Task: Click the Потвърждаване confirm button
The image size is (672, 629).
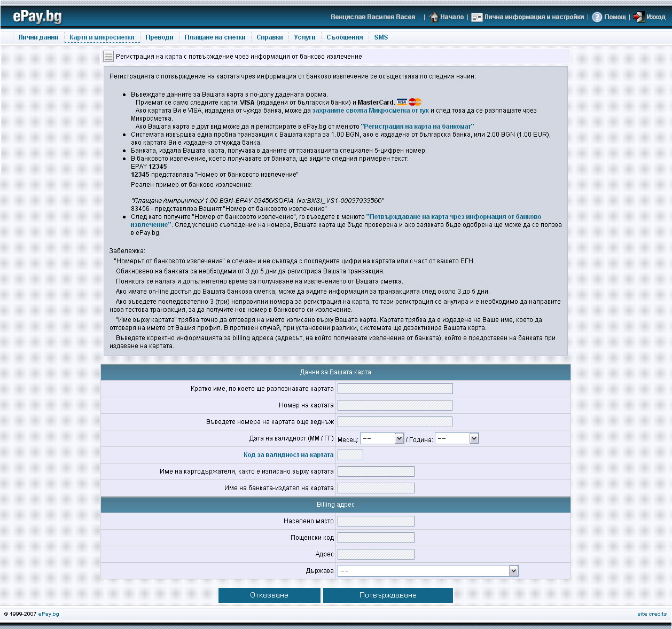Action: [x=388, y=595]
